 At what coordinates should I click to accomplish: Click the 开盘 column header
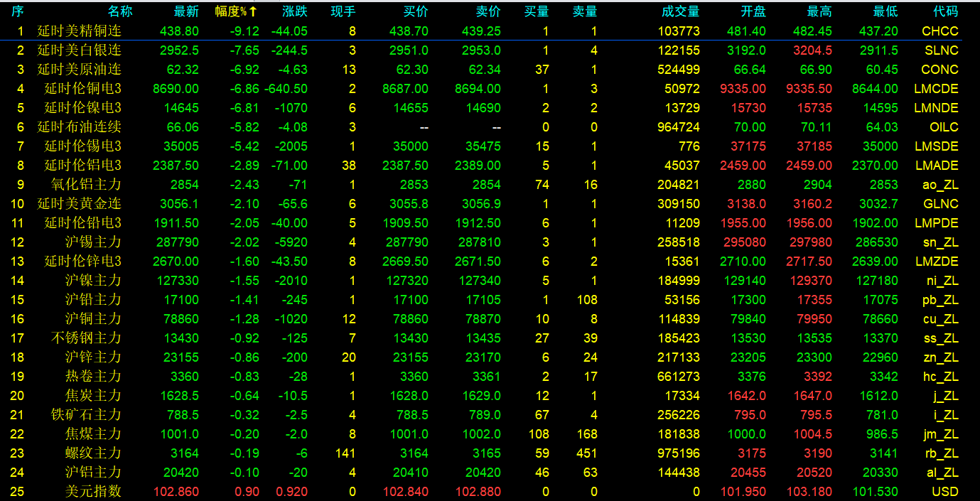tap(753, 12)
